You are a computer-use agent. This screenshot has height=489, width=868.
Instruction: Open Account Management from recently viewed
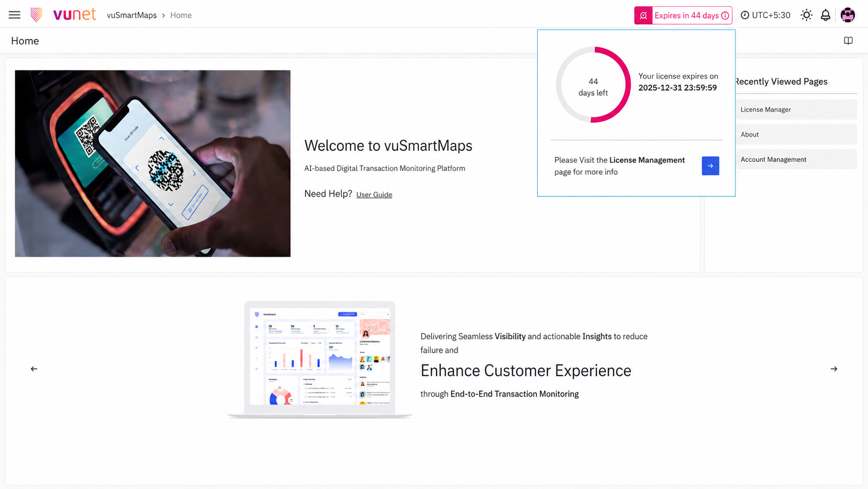(796, 160)
